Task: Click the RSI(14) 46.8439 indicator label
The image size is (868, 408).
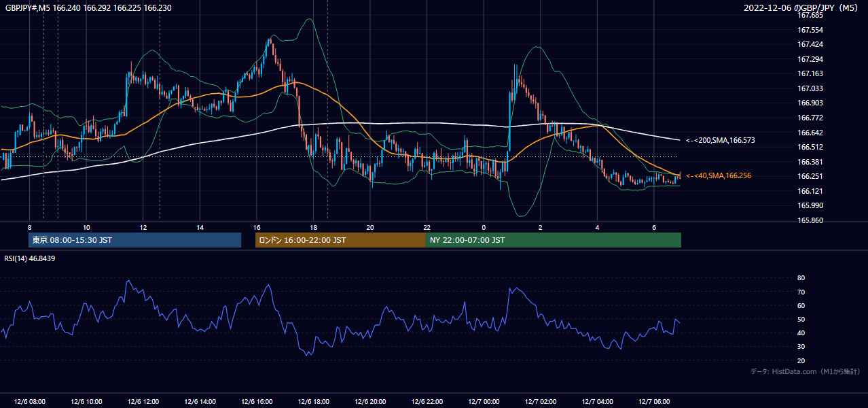Action: pyautogui.click(x=30, y=258)
